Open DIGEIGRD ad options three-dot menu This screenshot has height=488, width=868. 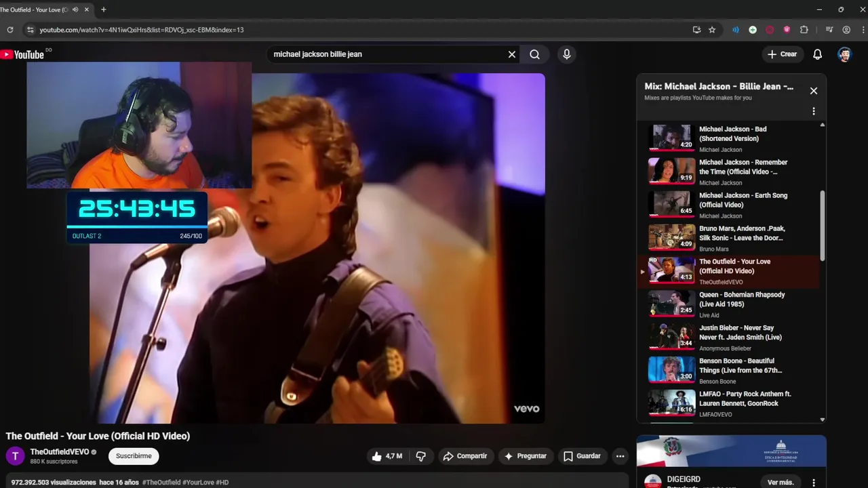[x=814, y=483]
